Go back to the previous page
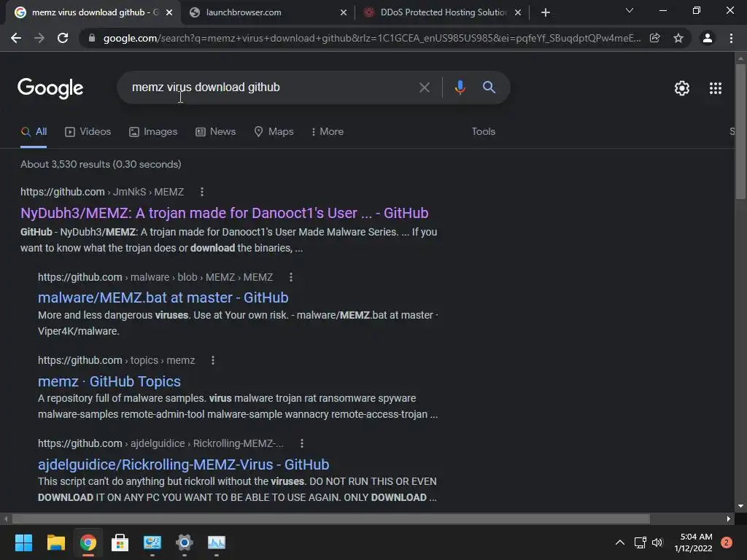The image size is (747, 560). click(x=16, y=38)
